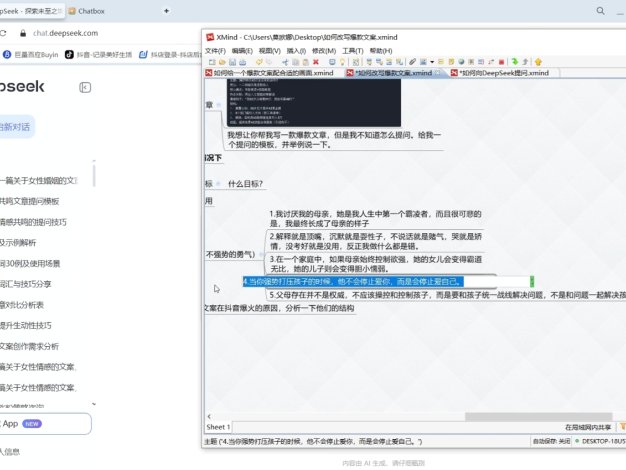Click the Undo arrow in XMind toolbar
The height and width of the screenshot is (470, 626).
[x=259, y=62]
